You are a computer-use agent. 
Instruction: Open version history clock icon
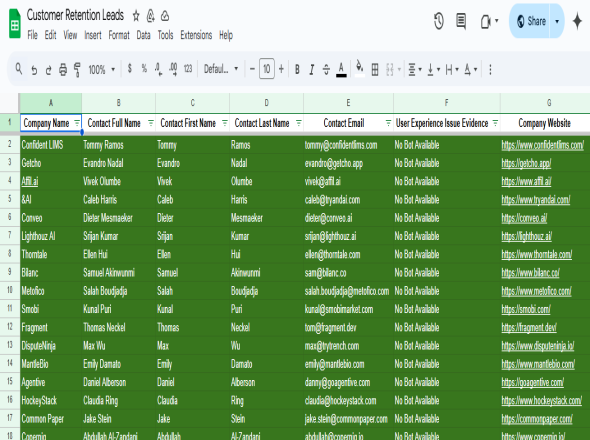(x=439, y=21)
